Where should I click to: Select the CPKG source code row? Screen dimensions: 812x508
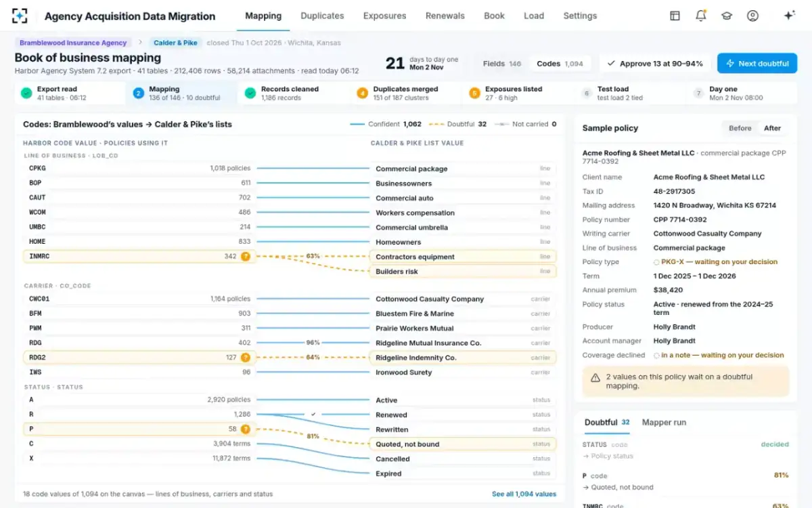[x=139, y=168]
